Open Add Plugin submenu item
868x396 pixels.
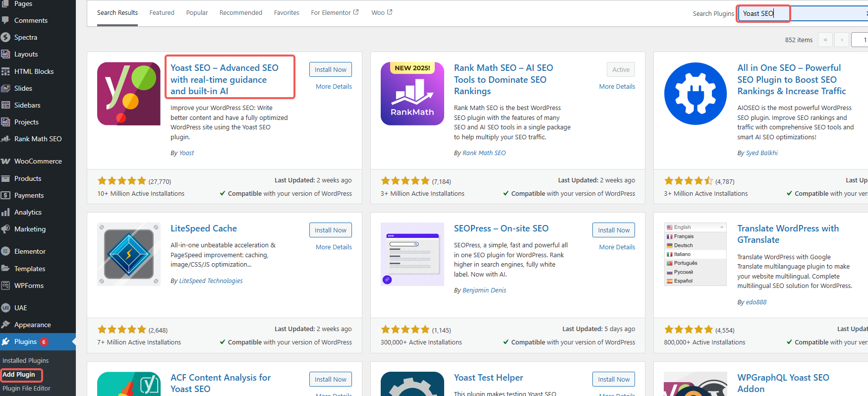click(x=19, y=374)
